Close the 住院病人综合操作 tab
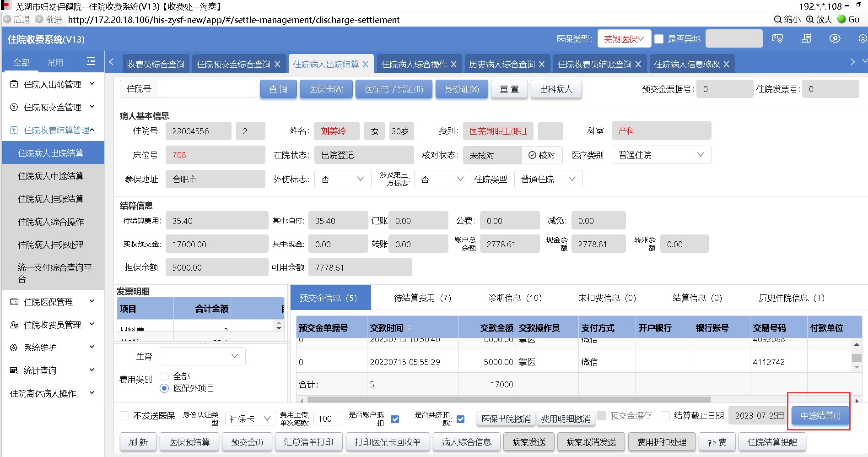 [453, 65]
